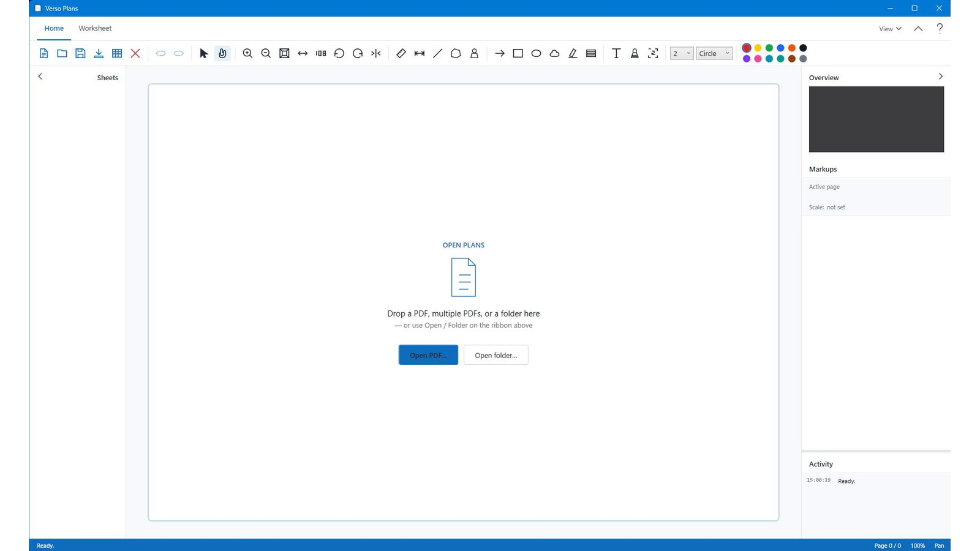Click Rotate counterclockwise icon
The width and height of the screenshot is (980, 551).
pos(339,53)
